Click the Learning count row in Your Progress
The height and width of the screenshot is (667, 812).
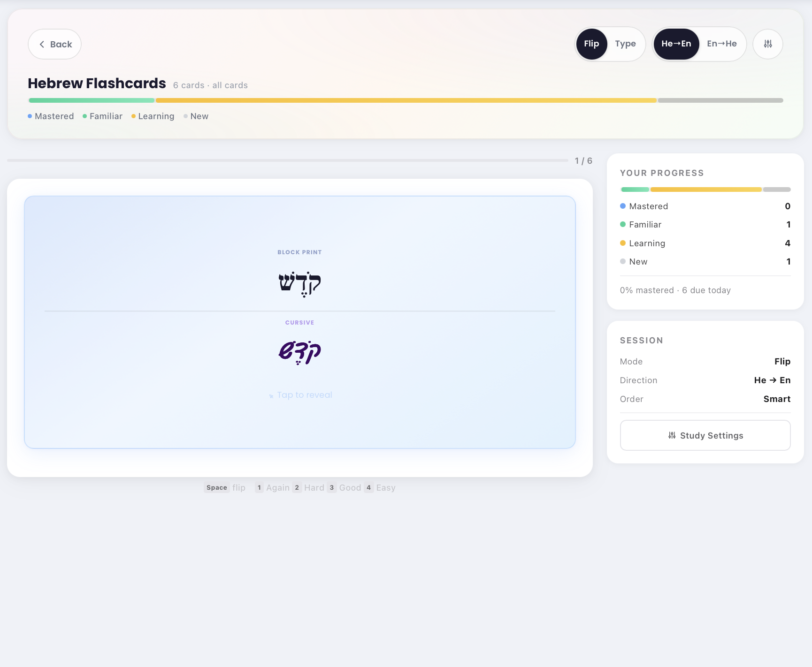(x=705, y=243)
